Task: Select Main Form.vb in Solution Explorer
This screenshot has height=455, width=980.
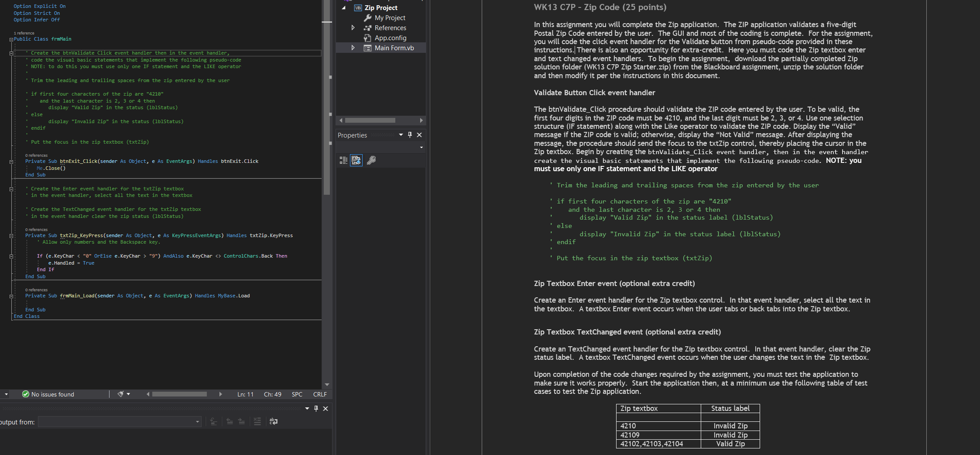Action: [394, 48]
